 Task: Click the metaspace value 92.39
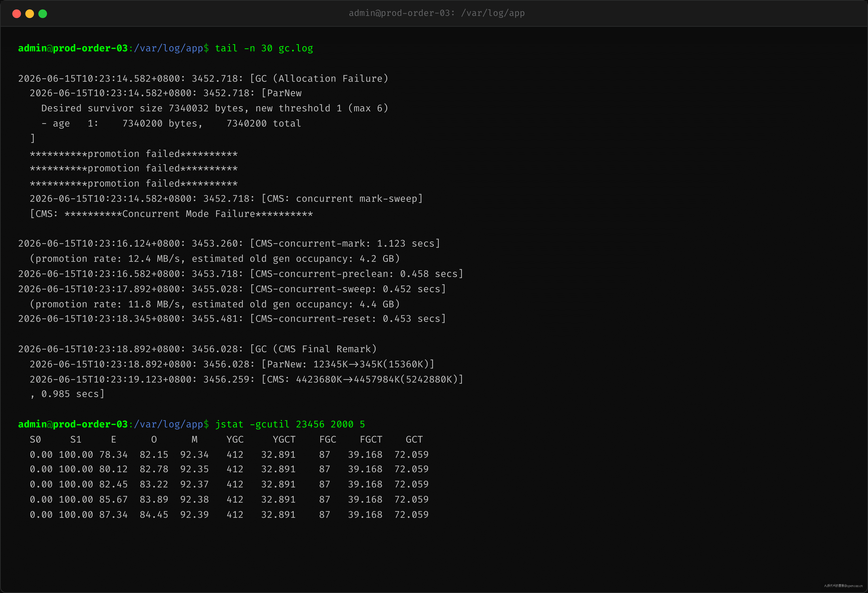[195, 515]
